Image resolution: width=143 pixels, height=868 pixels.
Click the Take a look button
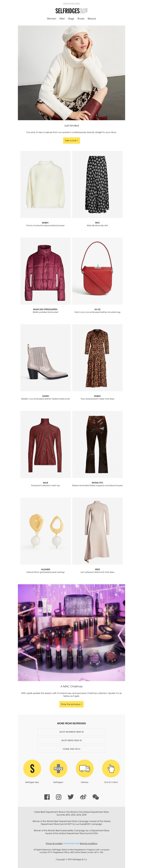coord(71,141)
